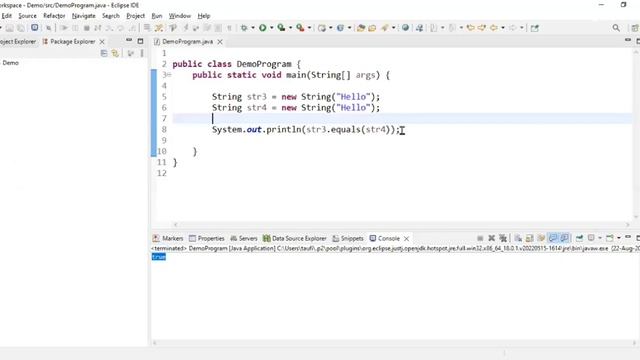Click the Search magnifier icon in toolbar
The image size is (640, 360).
(616, 28)
